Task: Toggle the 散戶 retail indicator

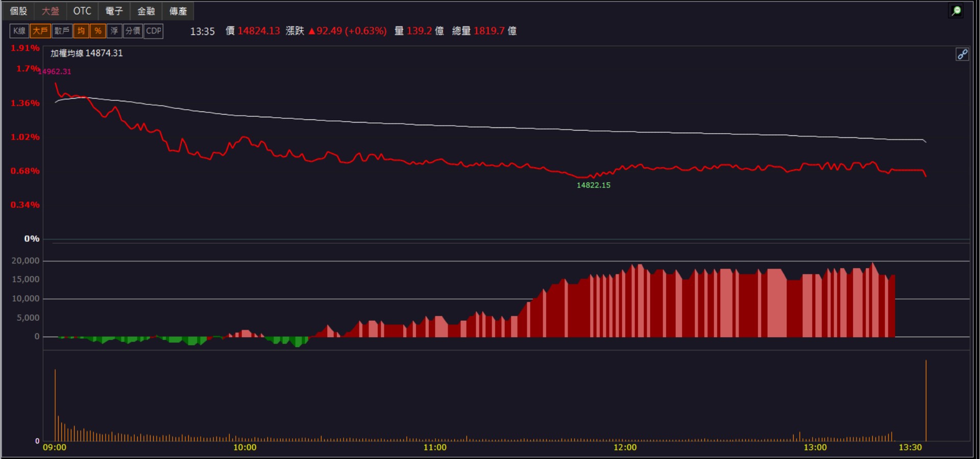Action: click(62, 31)
